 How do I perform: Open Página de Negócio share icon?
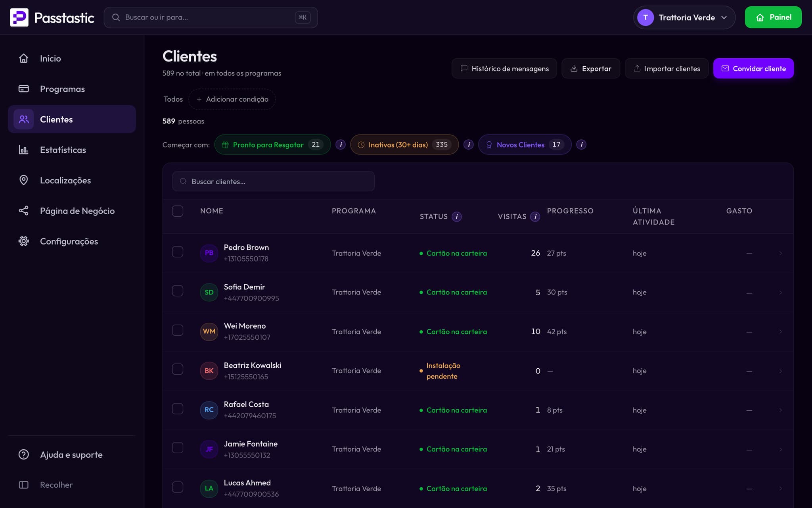click(24, 211)
